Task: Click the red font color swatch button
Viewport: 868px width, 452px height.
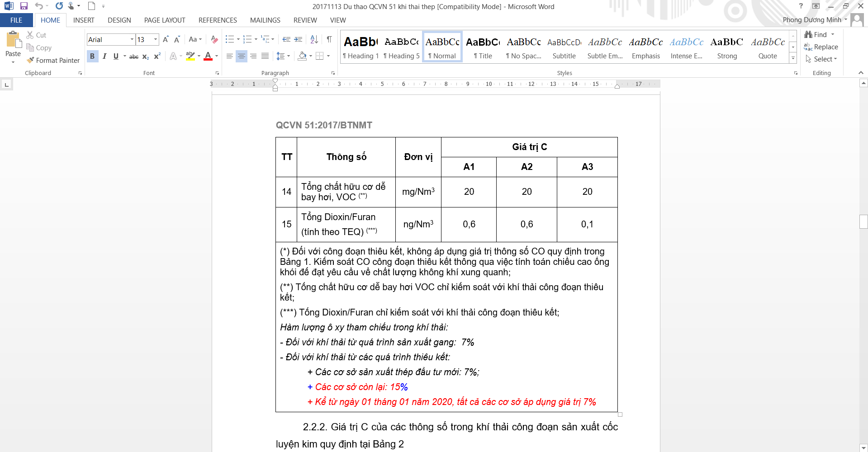Action: [208, 56]
